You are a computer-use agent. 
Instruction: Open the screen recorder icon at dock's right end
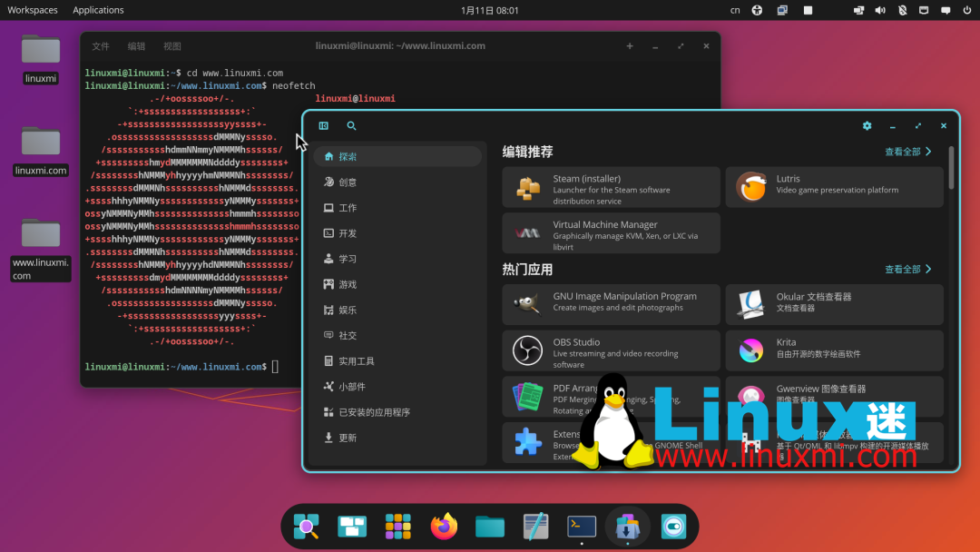pyautogui.click(x=673, y=526)
